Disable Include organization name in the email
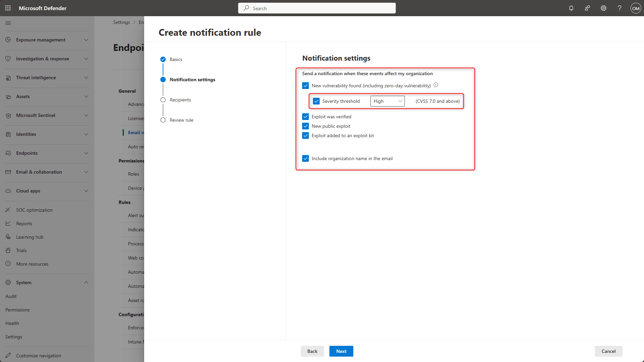 tap(305, 158)
